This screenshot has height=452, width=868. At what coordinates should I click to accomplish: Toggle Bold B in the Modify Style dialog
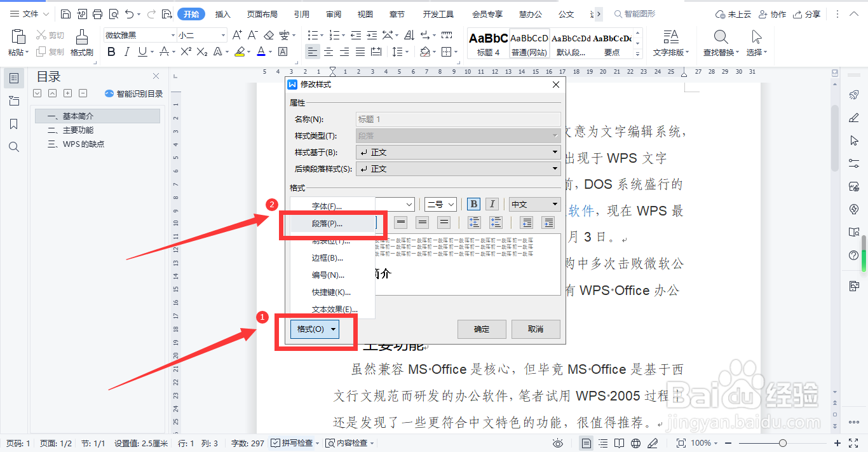tap(473, 204)
